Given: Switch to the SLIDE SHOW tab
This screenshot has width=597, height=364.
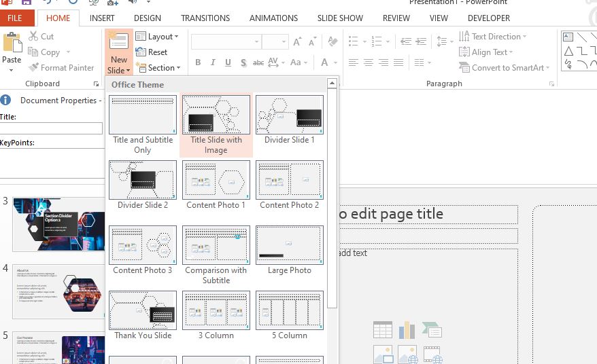Looking at the screenshot, I should (340, 18).
